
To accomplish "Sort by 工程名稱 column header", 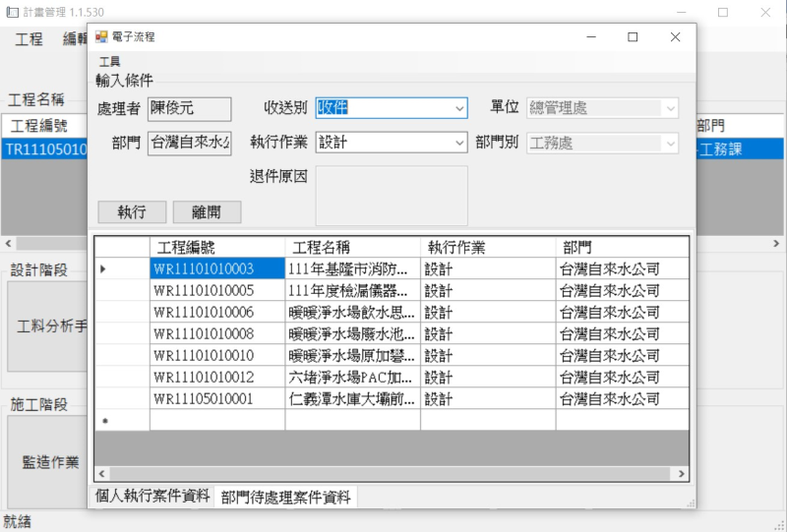I will tap(353, 247).
